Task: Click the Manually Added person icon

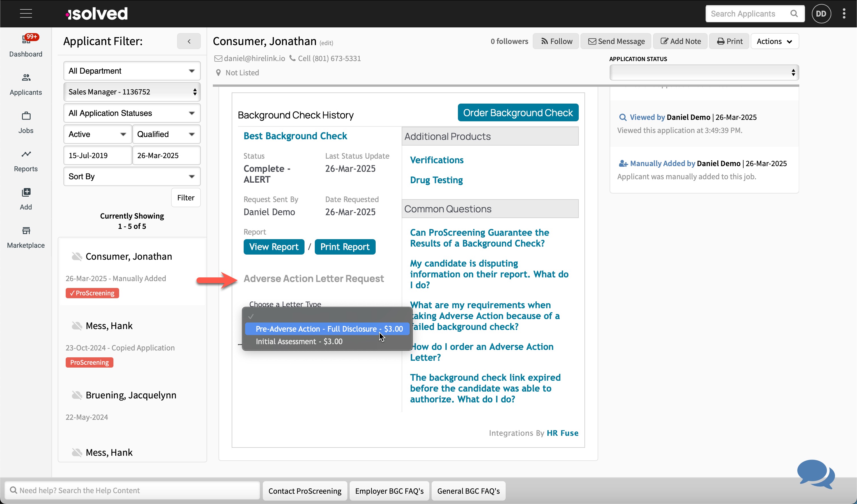Action: [623, 164]
